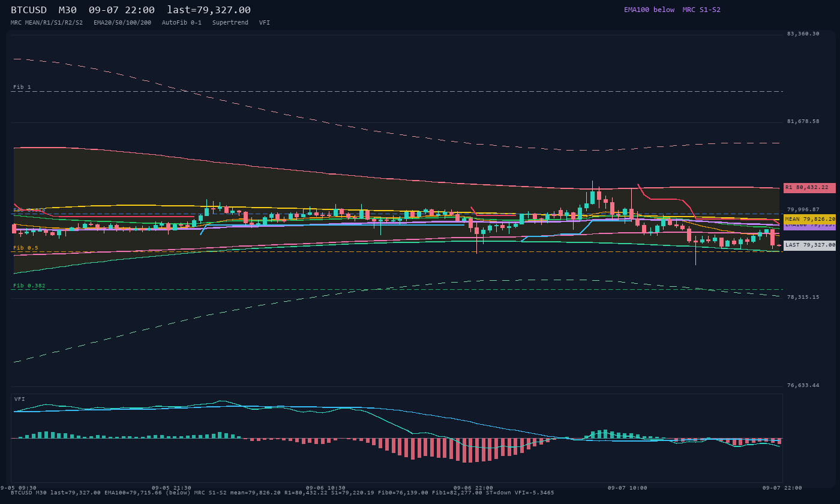Click the Fib 1 level label
Image resolution: width=840 pixels, height=504 pixels.
click(x=22, y=87)
